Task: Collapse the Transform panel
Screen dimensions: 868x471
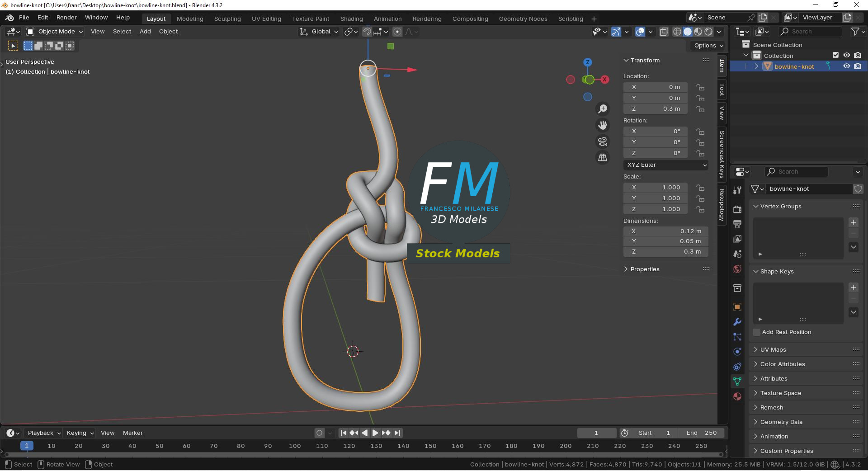Action: [x=626, y=61]
